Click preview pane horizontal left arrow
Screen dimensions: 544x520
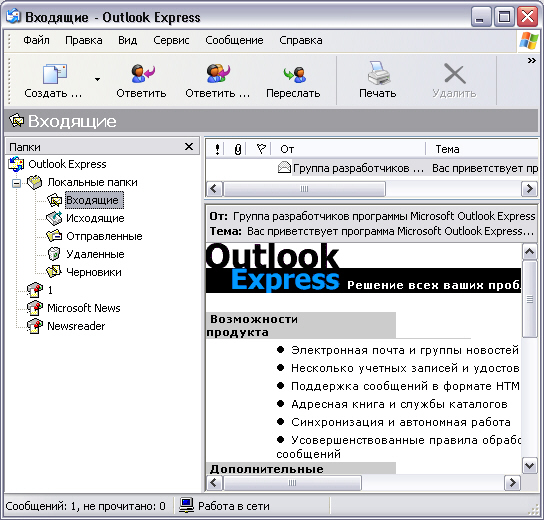click(x=214, y=483)
